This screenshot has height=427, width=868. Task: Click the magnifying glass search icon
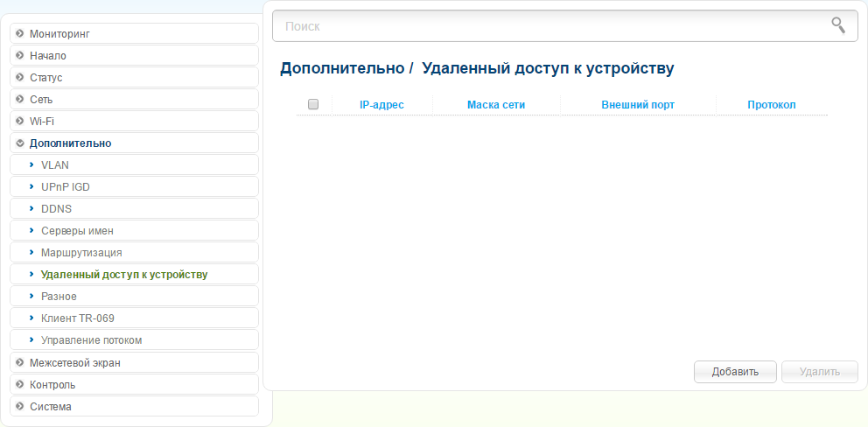point(838,25)
